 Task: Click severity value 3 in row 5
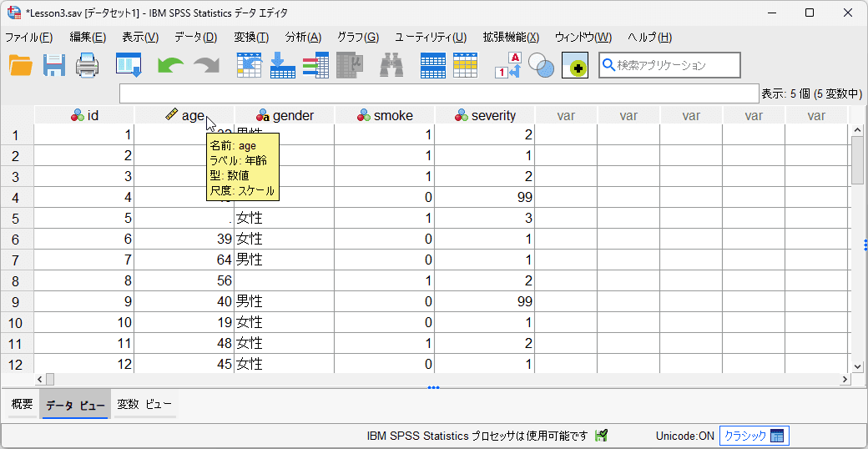click(484, 218)
